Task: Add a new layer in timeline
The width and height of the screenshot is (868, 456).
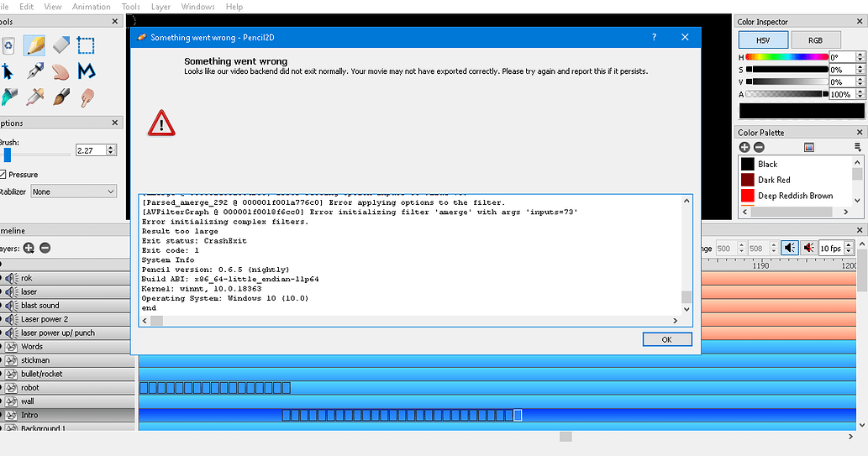Action: 29,248
